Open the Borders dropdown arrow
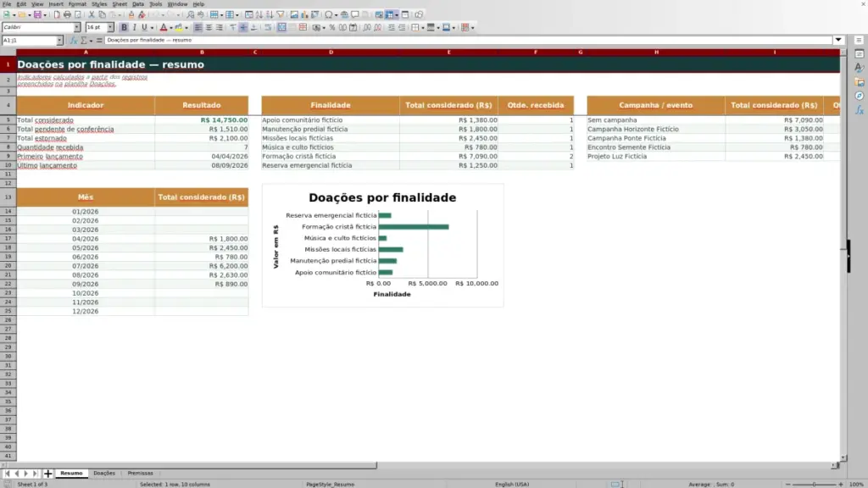 pyautogui.click(x=422, y=27)
